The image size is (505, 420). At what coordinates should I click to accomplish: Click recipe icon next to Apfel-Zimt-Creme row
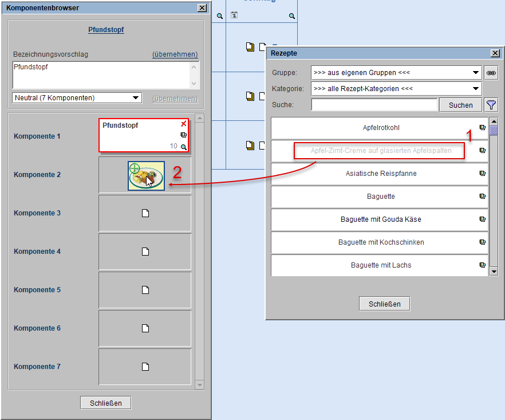coord(482,150)
